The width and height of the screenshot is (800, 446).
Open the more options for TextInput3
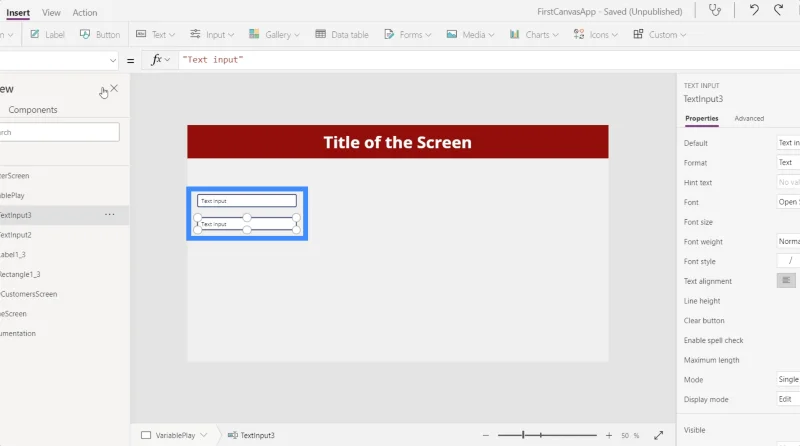(110, 215)
